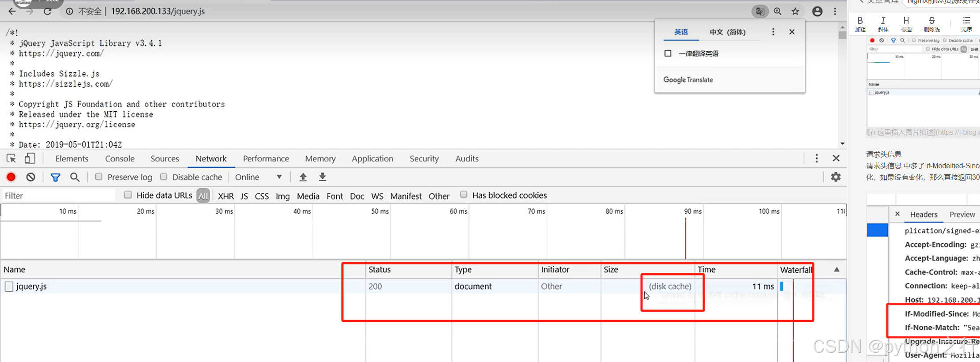This screenshot has width=980, height=362.
Task: Filter requests by JS
Action: tap(244, 196)
